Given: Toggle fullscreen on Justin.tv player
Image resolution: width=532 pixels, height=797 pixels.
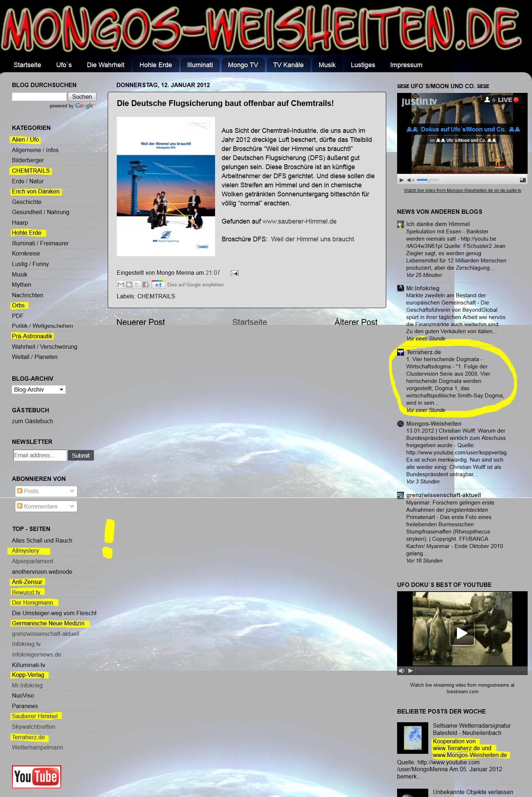Looking at the screenshot, I should click(x=523, y=180).
